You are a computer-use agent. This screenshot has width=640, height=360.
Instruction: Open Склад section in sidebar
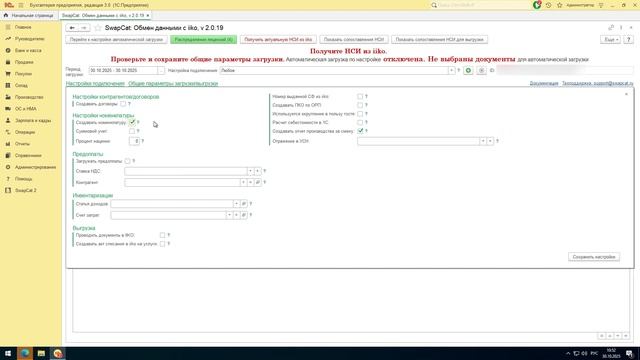pyautogui.click(x=20, y=86)
